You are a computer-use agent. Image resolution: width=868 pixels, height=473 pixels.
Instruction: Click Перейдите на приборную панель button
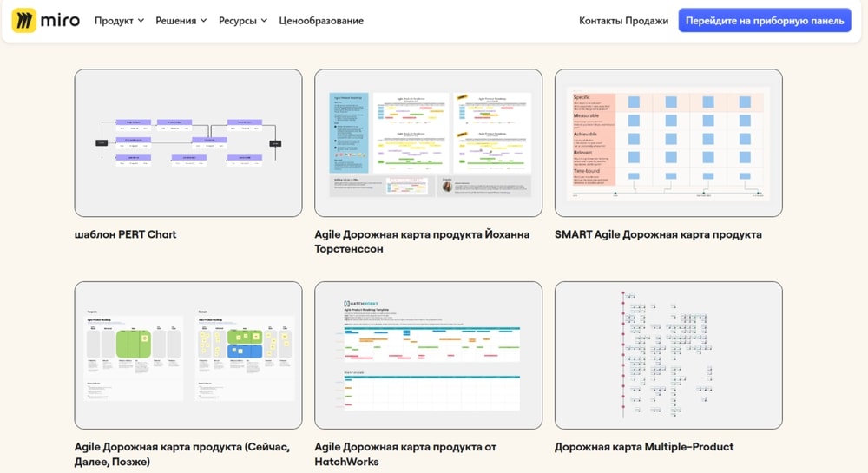click(x=765, y=21)
